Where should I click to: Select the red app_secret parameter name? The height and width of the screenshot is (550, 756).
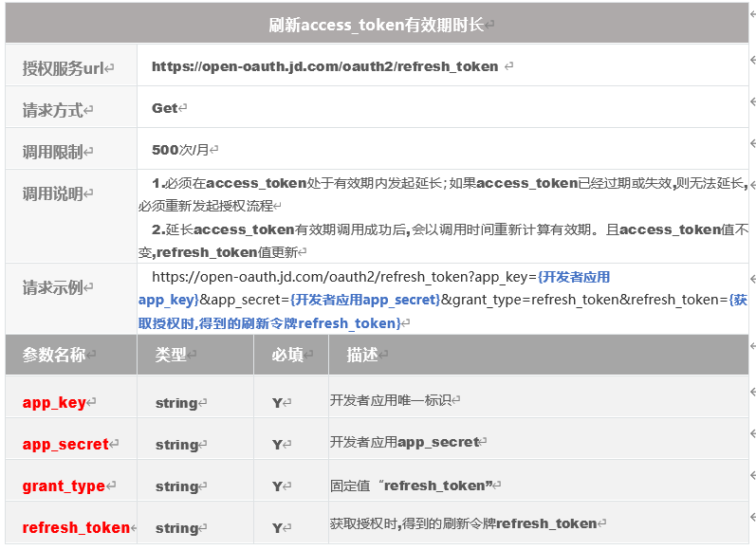65,444
